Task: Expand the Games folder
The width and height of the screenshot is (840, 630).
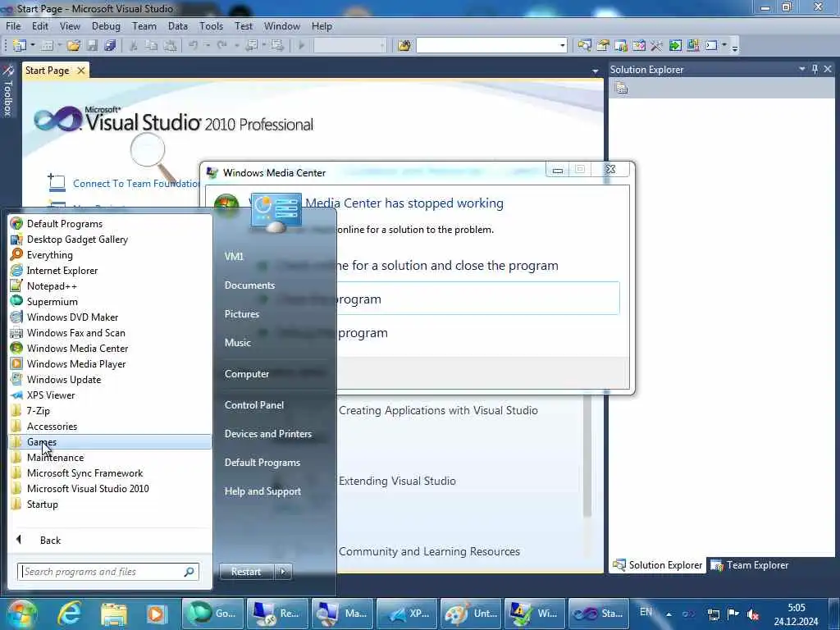Action: 110,441
